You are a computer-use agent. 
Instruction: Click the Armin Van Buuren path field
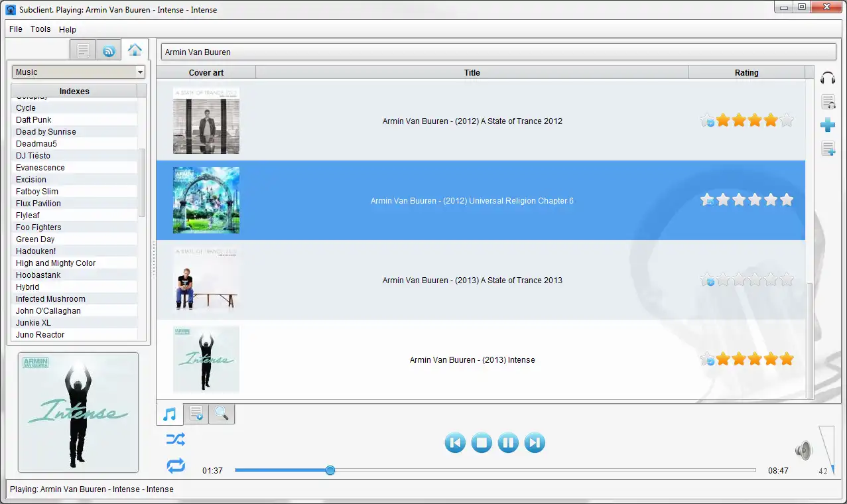point(498,52)
